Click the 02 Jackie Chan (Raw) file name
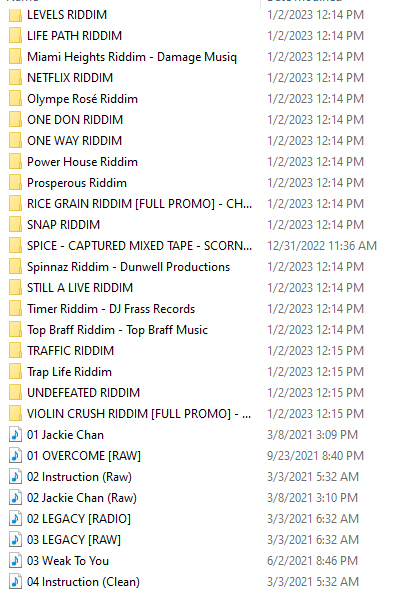This screenshot has width=400, height=591. pos(81,498)
